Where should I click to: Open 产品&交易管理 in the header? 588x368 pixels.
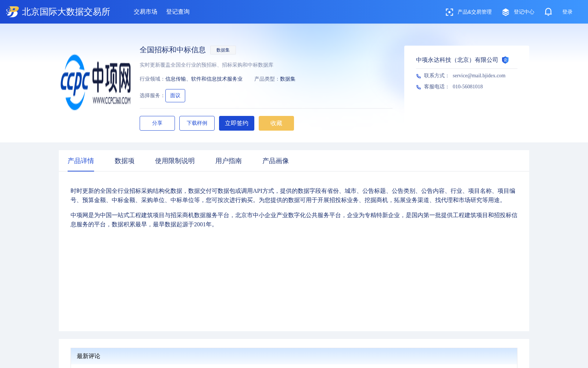pos(474,12)
